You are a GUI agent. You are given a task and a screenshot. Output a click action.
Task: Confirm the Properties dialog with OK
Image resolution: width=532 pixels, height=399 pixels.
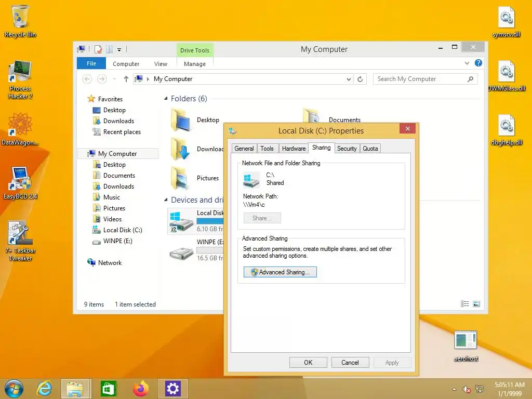tap(308, 362)
